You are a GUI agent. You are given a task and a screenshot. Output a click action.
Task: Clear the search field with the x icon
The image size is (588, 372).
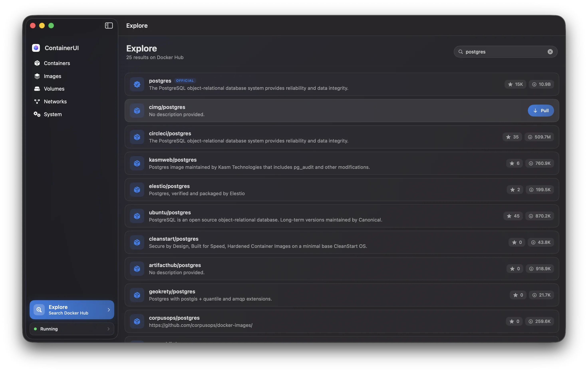[x=550, y=52]
